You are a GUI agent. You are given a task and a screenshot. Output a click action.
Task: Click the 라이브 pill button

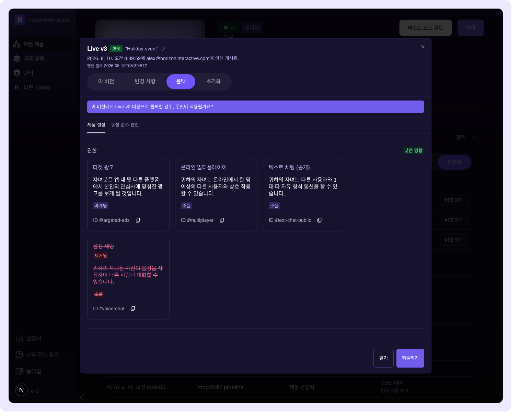click(454, 162)
